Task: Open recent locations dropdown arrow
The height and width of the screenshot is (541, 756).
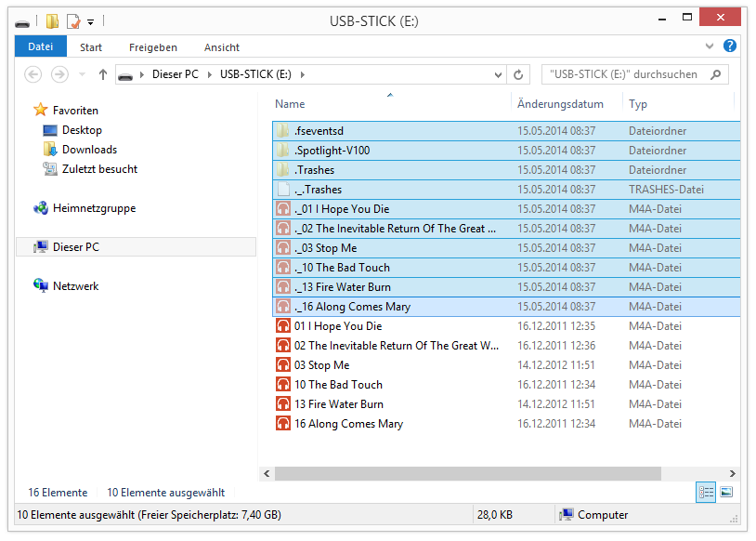Action: coord(82,74)
